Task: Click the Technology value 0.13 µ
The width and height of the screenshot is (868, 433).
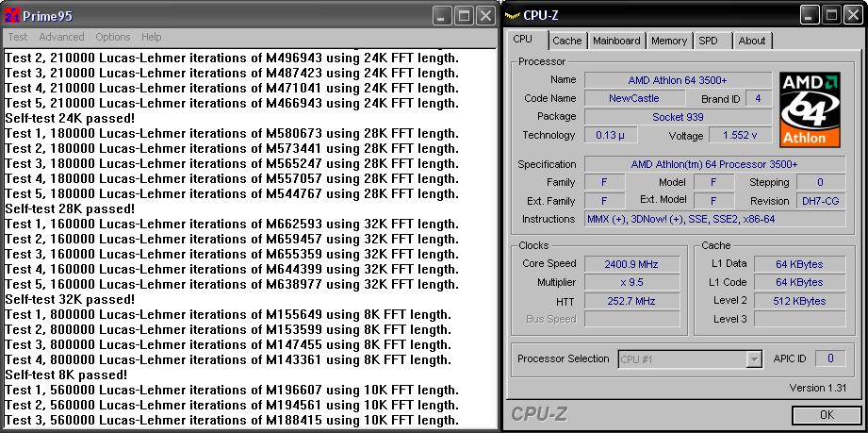Action: [611, 135]
